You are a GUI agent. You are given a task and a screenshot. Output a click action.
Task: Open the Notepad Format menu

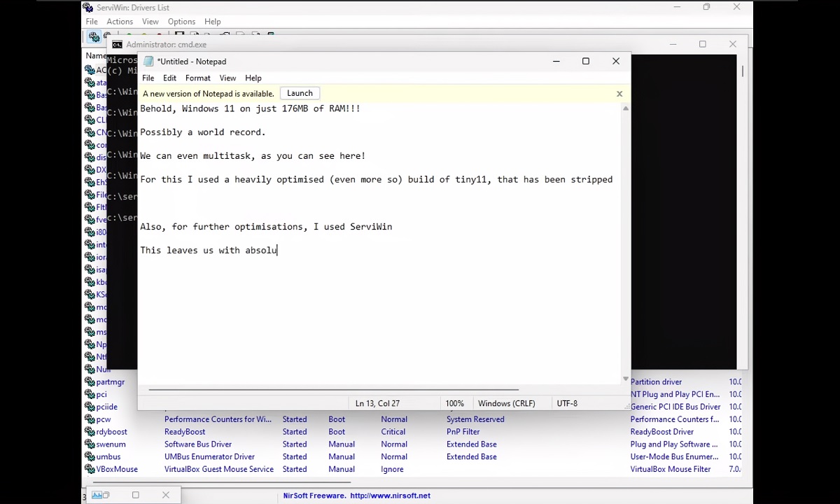[197, 78]
